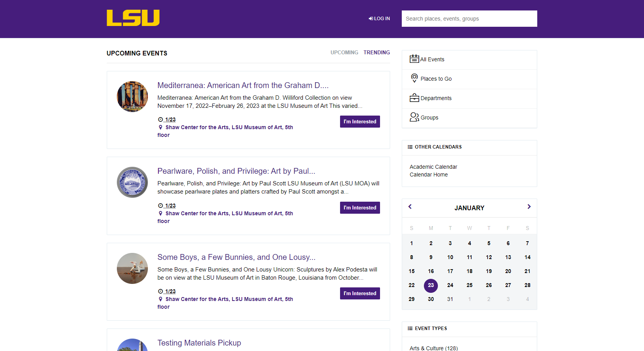Open the Departments menu item

pos(469,99)
